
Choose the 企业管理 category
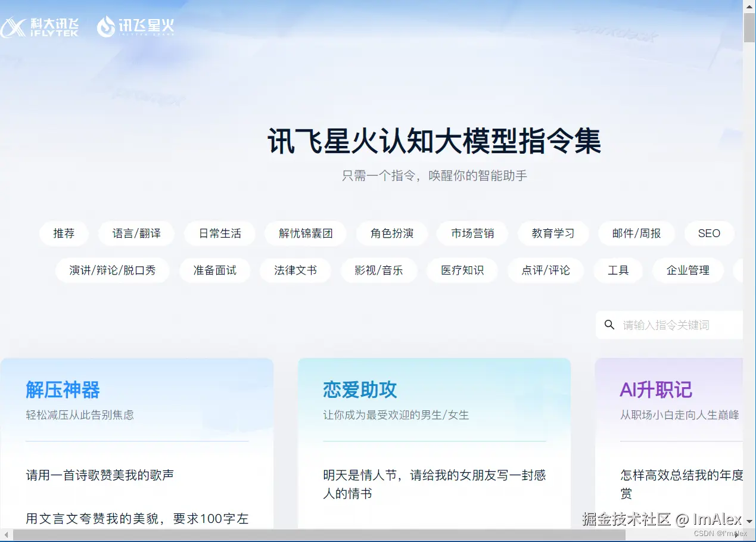688,270
